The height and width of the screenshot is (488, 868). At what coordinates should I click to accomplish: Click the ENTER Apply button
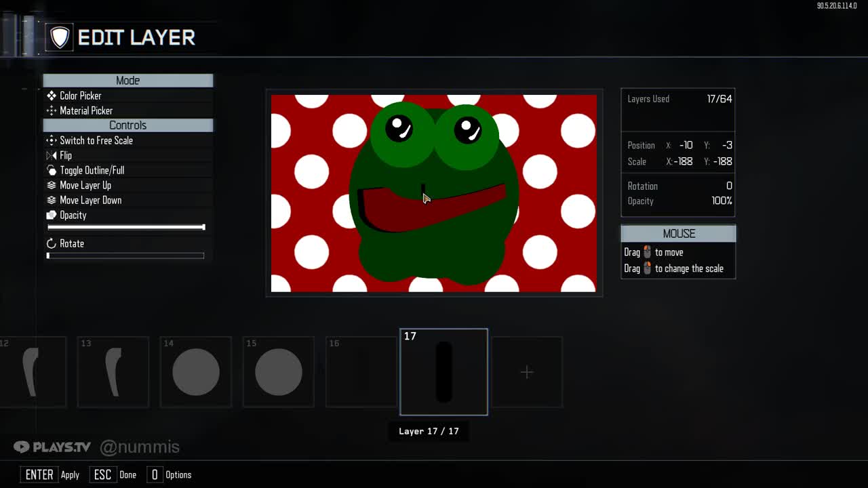point(50,474)
